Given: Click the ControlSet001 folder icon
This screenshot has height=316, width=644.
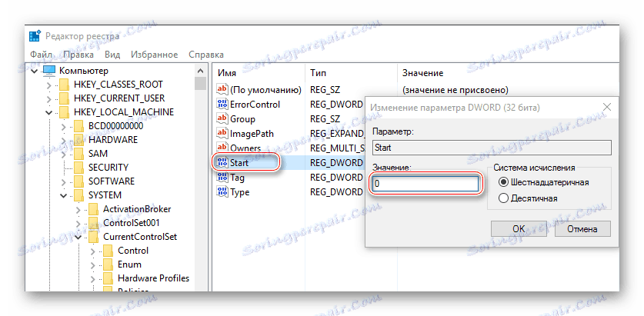Looking at the screenshot, I should 94,223.
